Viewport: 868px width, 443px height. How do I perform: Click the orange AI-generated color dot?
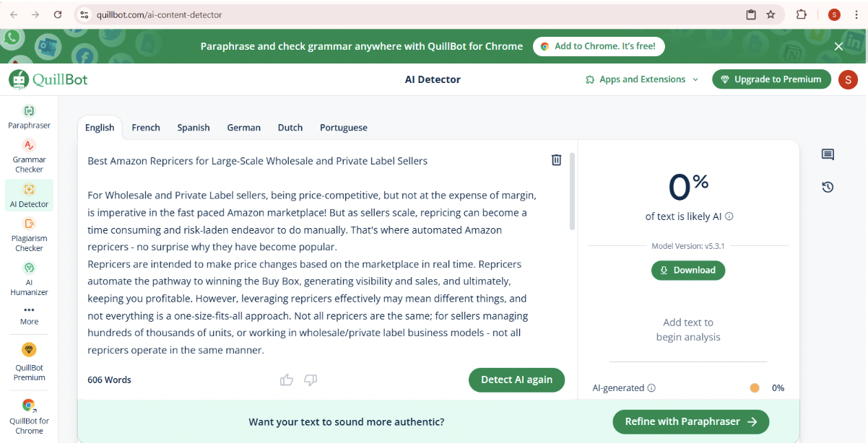755,388
